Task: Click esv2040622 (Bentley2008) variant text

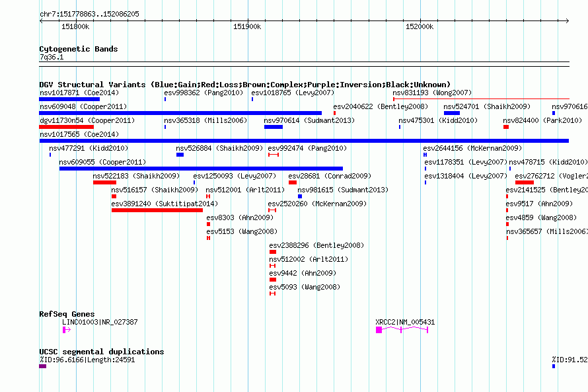Action: click(381, 106)
